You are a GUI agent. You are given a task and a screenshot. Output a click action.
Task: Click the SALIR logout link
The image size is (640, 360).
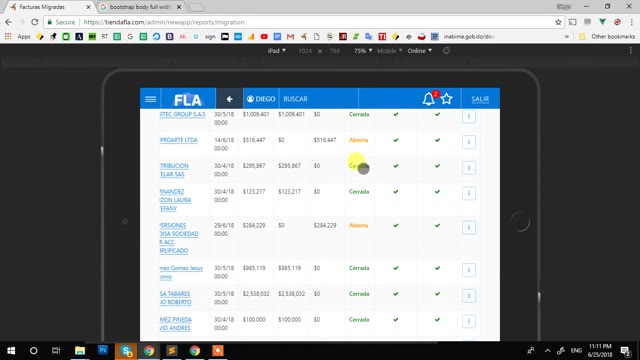[480, 99]
